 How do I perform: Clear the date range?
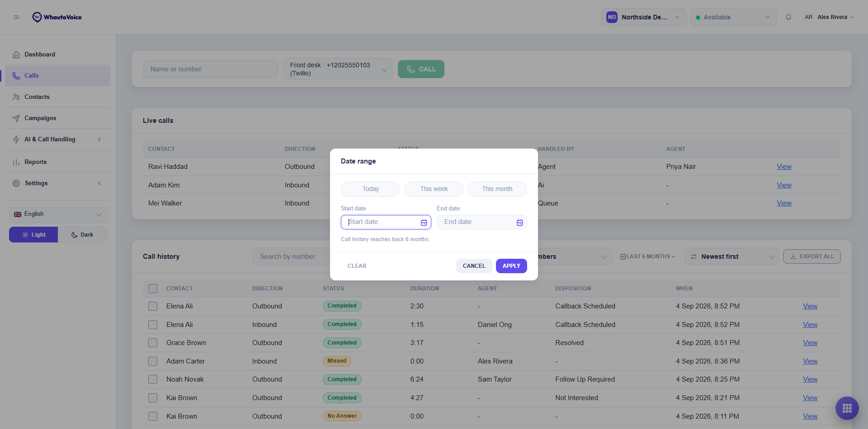point(357,266)
